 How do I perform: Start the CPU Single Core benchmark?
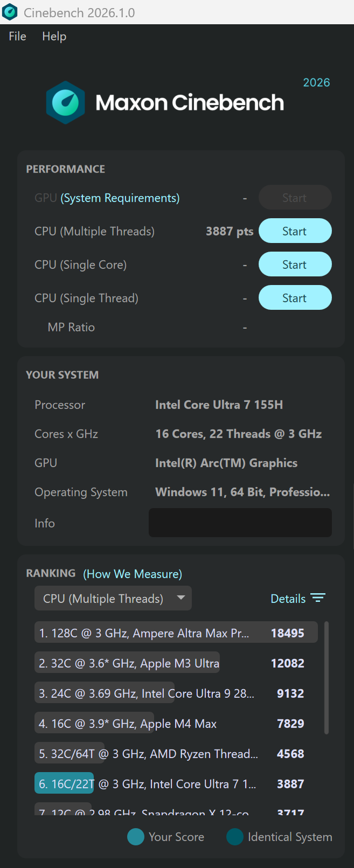(295, 265)
